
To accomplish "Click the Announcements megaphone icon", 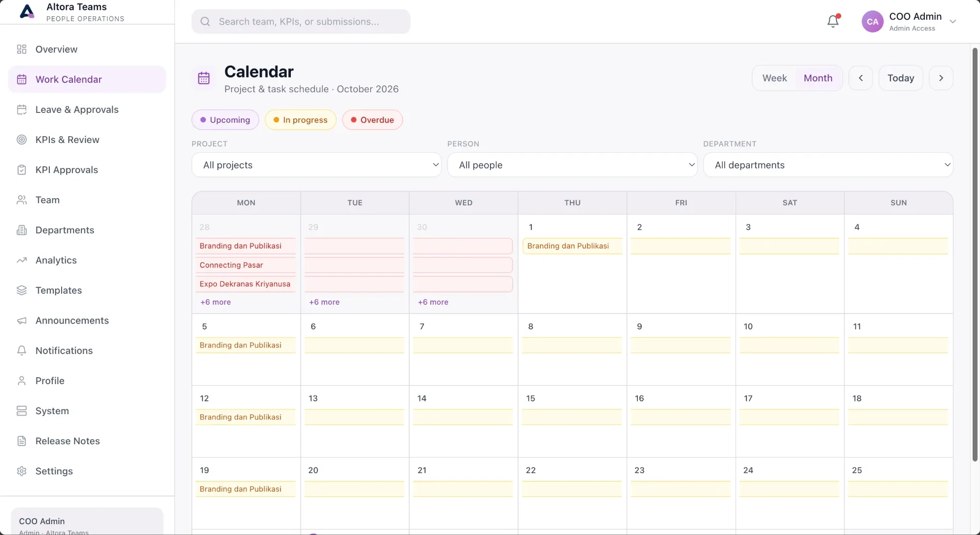I will 22,321.
